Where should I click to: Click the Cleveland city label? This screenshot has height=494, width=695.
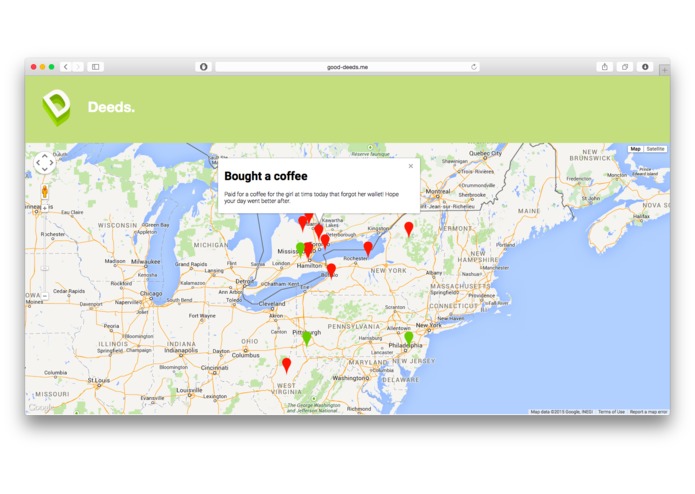[x=272, y=304]
